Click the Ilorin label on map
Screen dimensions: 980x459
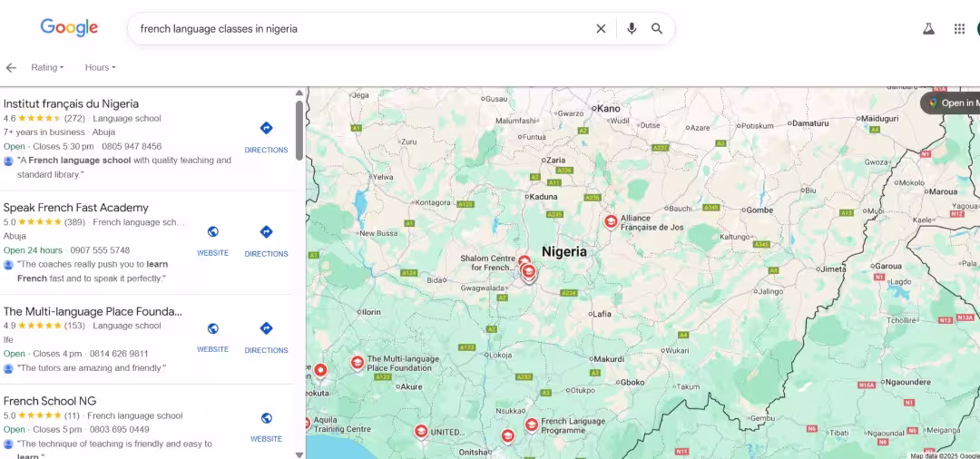click(370, 312)
